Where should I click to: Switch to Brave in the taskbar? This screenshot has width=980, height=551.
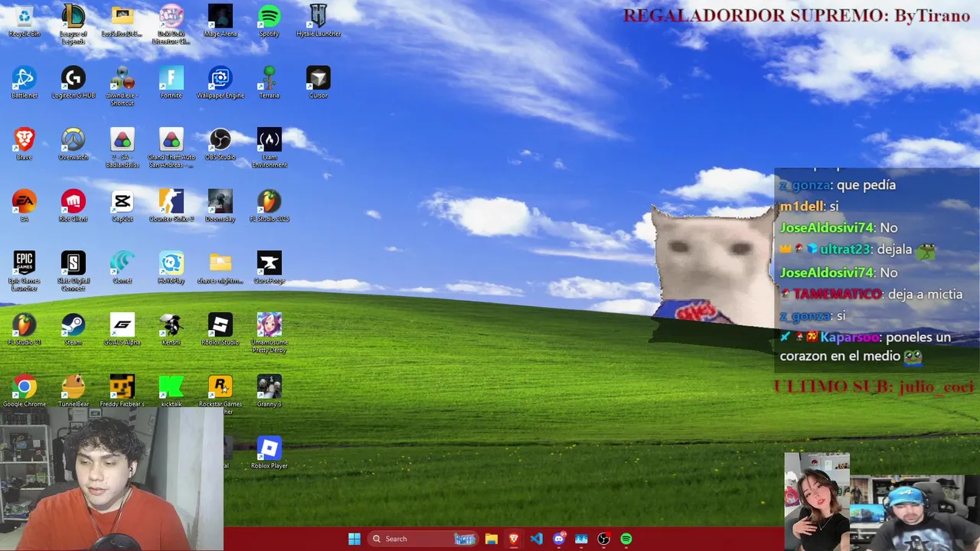[x=514, y=539]
